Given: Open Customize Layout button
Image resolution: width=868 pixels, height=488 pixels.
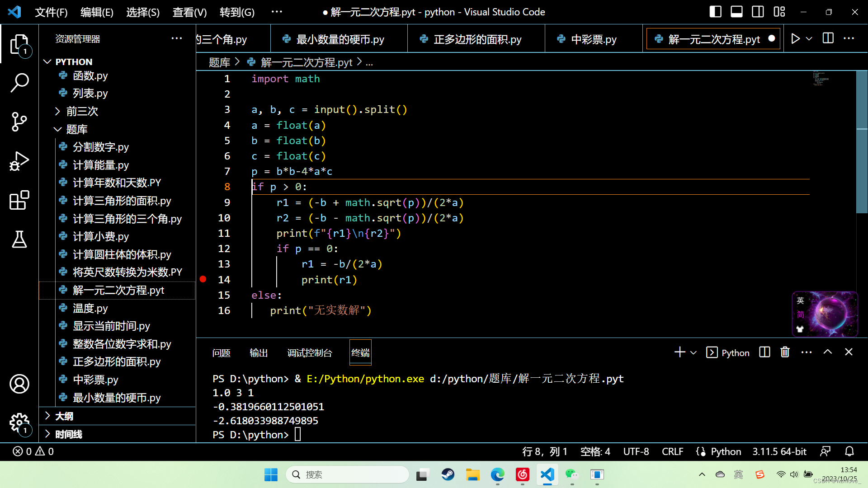Looking at the screenshot, I should pyautogui.click(x=779, y=12).
